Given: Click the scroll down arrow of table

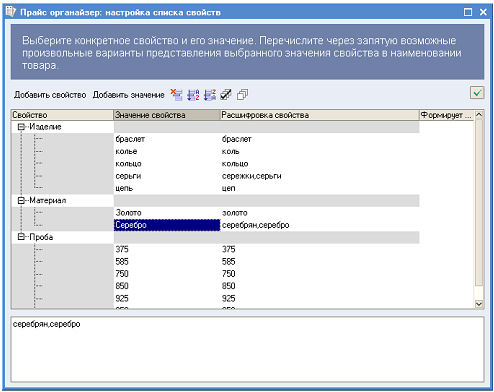Looking at the screenshot, I should click(479, 304).
